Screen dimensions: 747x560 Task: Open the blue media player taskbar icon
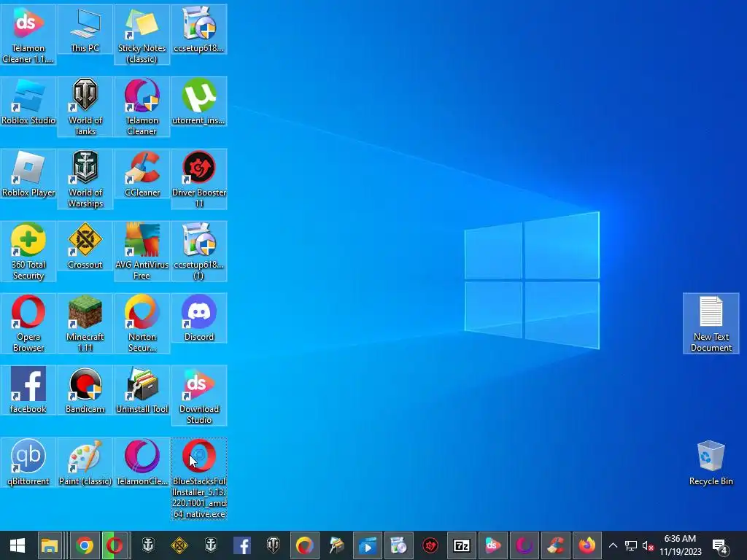tap(368, 545)
